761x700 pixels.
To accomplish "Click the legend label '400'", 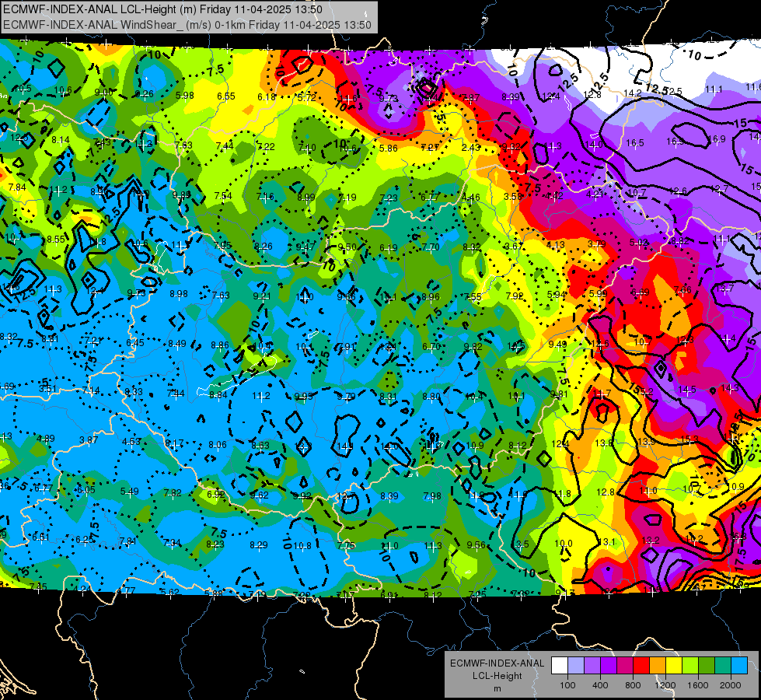I will (x=600, y=685).
